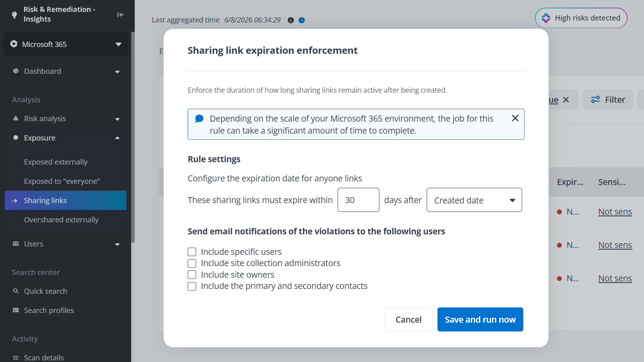Click the chat bubble icon in the banner
The height and width of the screenshot is (362, 644).
point(199,119)
